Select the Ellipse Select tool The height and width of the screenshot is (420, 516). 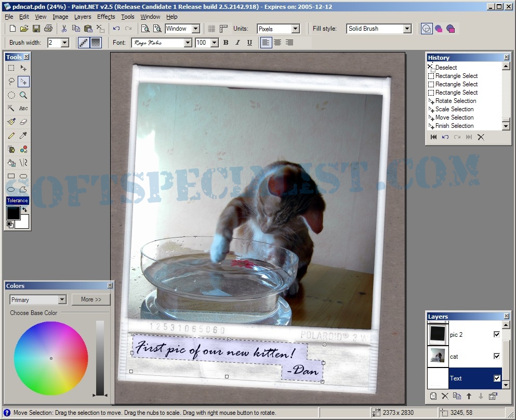[x=11, y=95]
